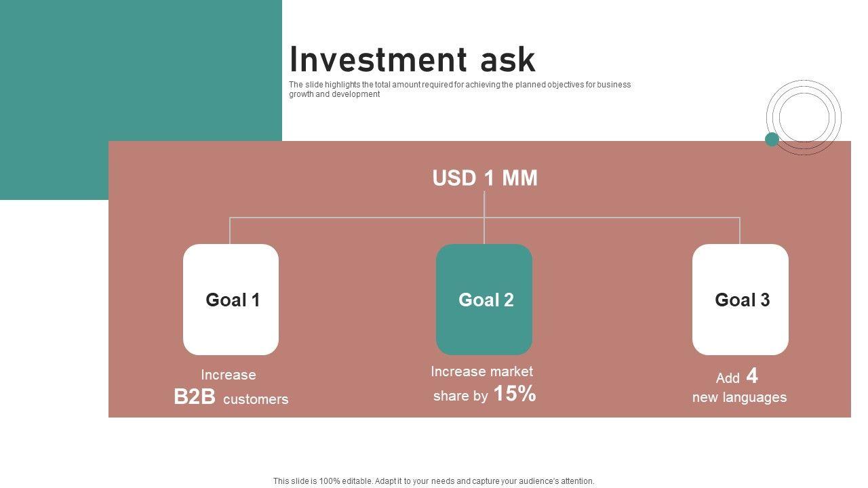Viewport: 868px width, 488px height.
Task: Select the subtitle description below the title
Action: pos(459,89)
